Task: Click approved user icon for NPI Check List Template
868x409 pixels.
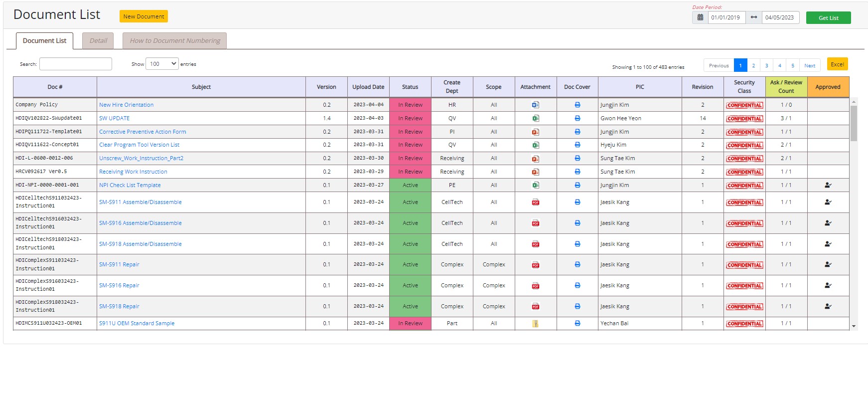Action: tap(828, 185)
